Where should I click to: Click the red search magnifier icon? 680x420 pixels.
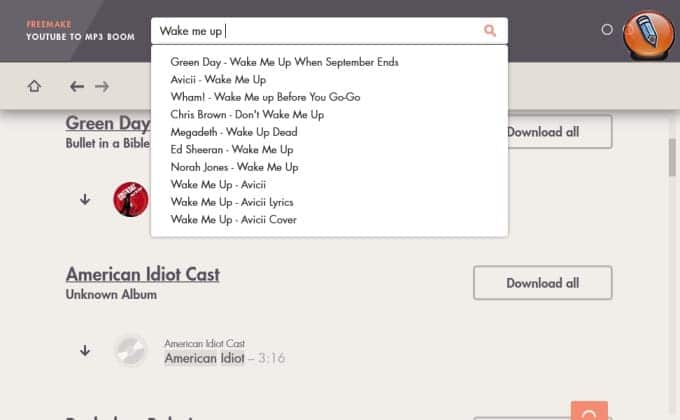coord(490,30)
